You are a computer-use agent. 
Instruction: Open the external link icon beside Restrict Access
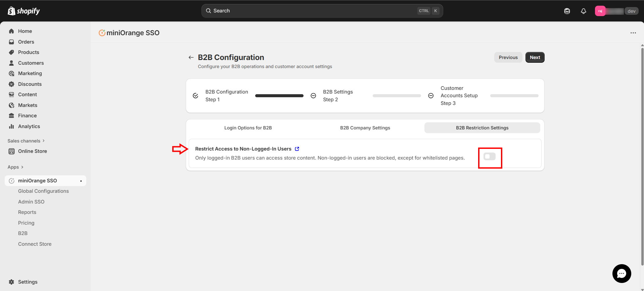[x=297, y=149]
